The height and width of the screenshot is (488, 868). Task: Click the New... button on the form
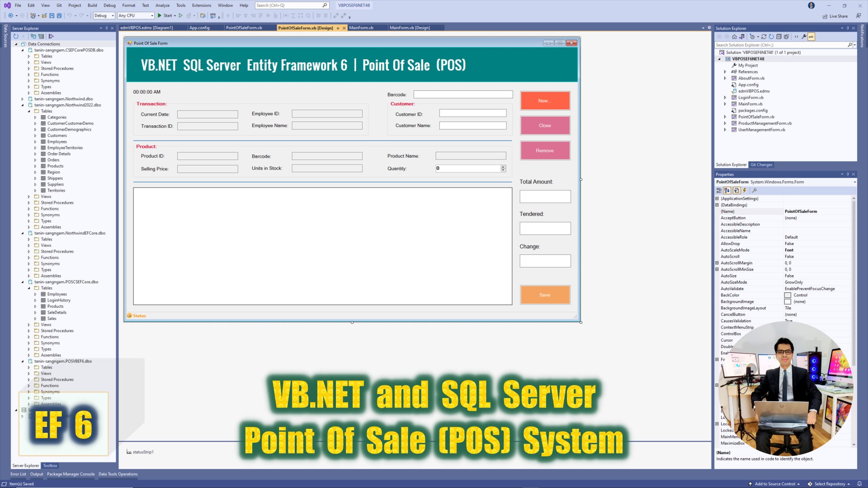[545, 101]
